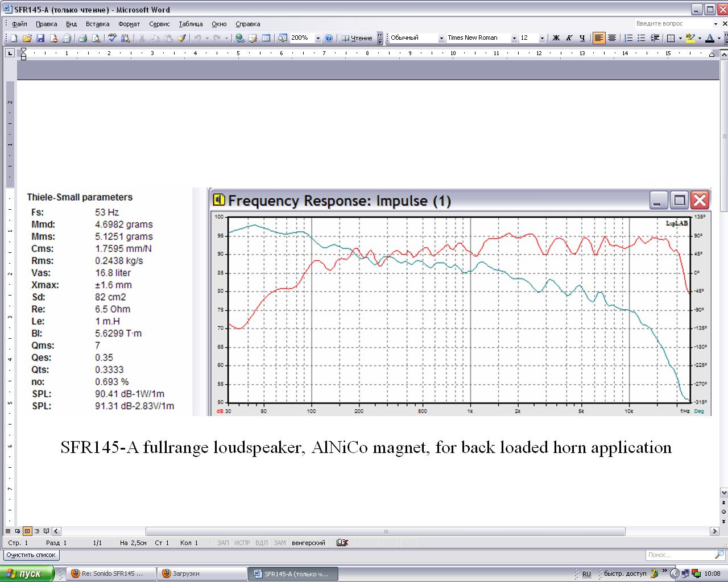Print the document via printer icon
The height and width of the screenshot is (582, 728).
coord(82,38)
